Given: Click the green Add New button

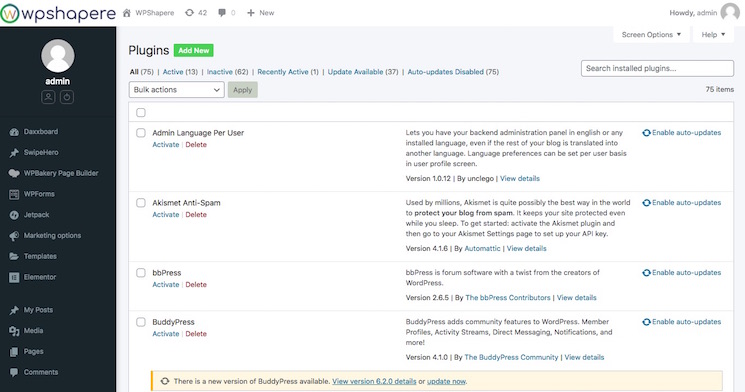Looking at the screenshot, I should (193, 50).
